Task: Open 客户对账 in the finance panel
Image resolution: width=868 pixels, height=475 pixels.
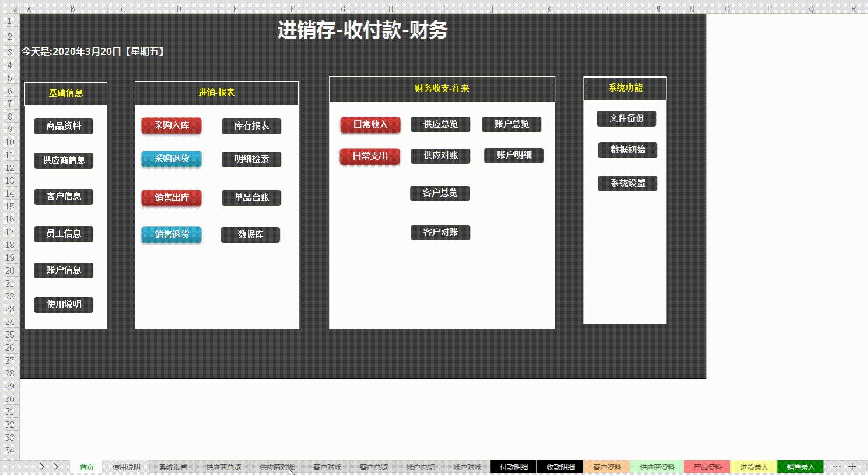Action: click(x=440, y=232)
